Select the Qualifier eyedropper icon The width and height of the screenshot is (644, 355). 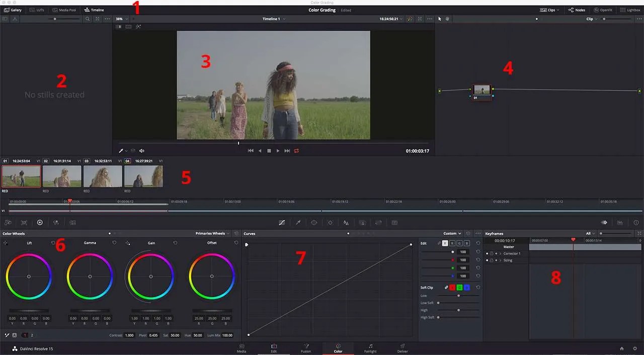pos(298,222)
